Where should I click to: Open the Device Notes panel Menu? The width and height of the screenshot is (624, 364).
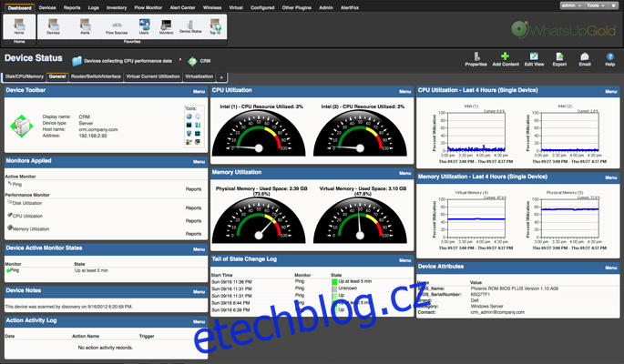click(199, 292)
